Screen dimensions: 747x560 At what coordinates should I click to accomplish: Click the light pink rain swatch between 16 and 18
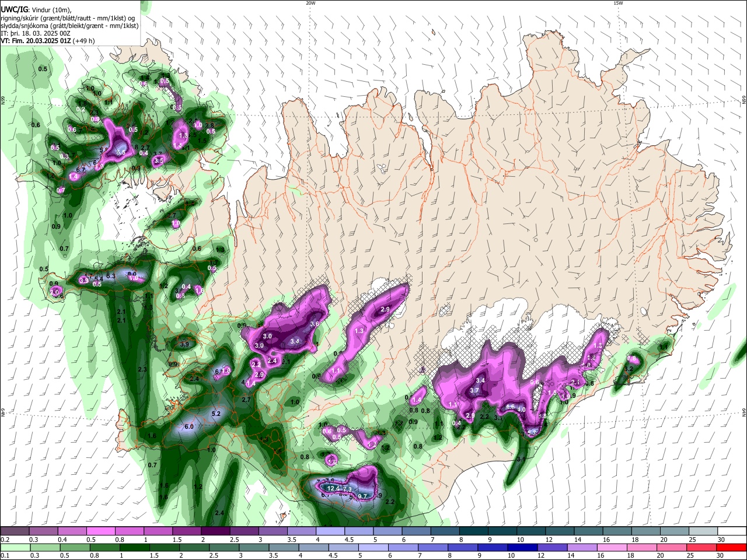[611, 547]
